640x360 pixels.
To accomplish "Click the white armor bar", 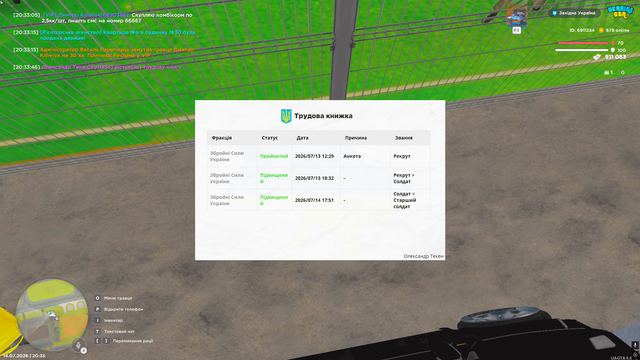I will coord(582,50).
